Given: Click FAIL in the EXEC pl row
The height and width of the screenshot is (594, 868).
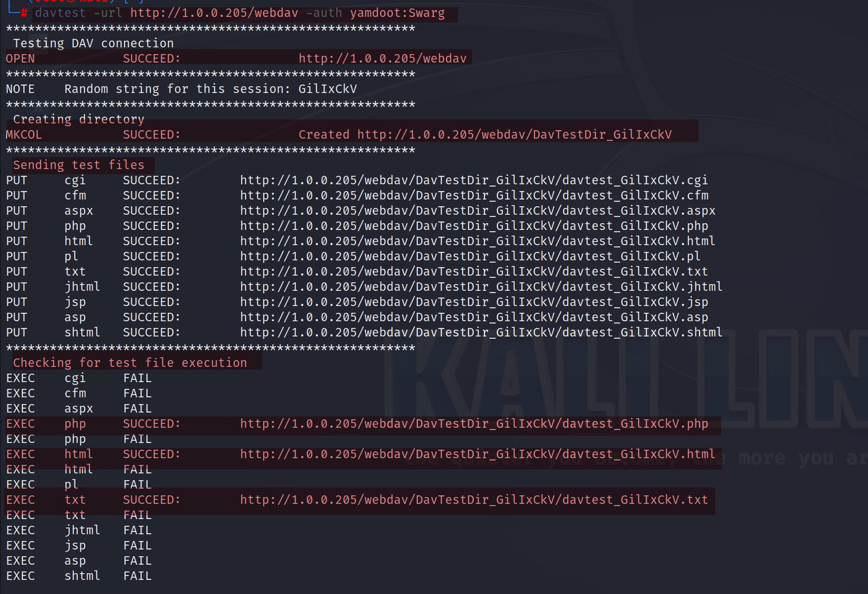Looking at the screenshot, I should tap(137, 485).
